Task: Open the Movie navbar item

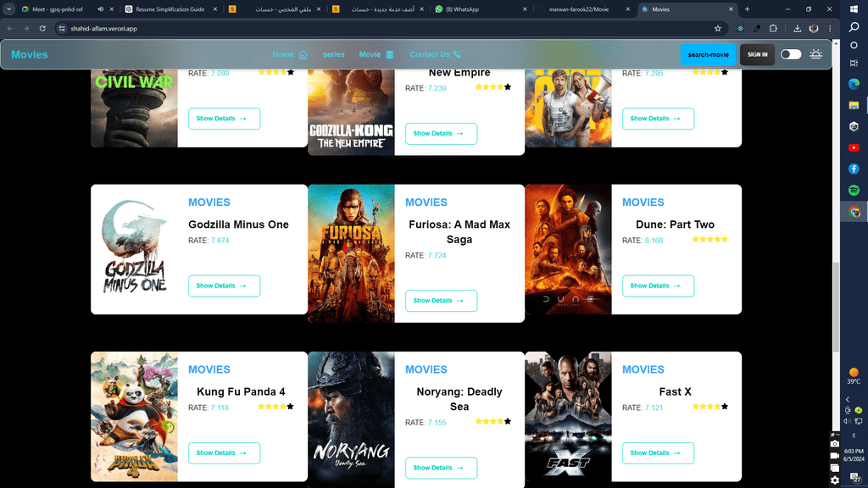Action: [370, 54]
